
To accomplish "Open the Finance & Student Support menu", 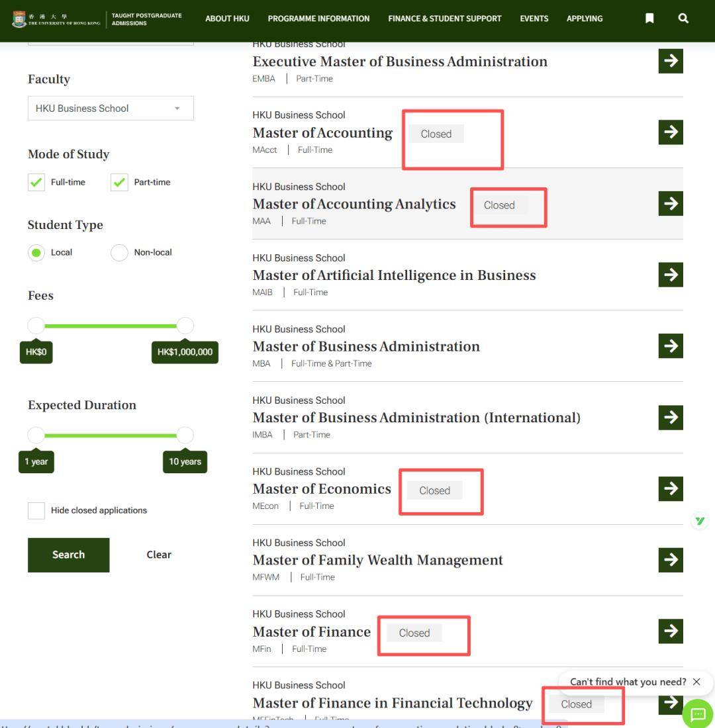I will point(445,19).
